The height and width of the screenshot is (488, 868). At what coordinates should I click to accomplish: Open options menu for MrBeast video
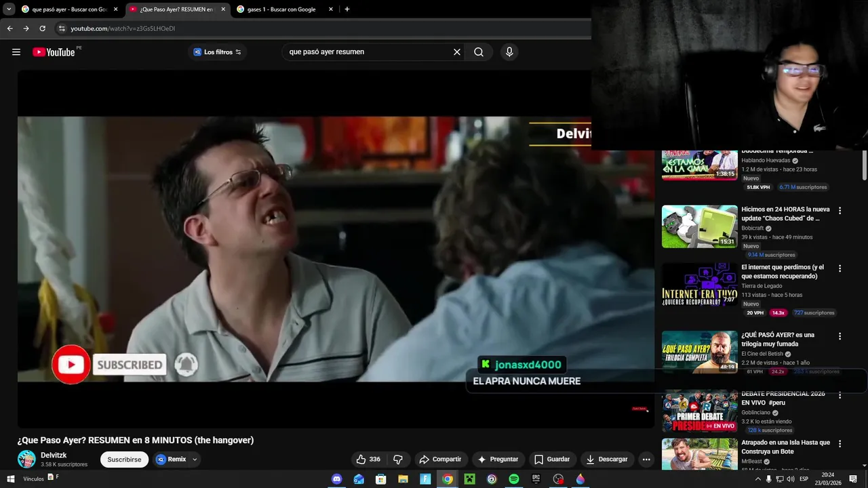pos(840,444)
